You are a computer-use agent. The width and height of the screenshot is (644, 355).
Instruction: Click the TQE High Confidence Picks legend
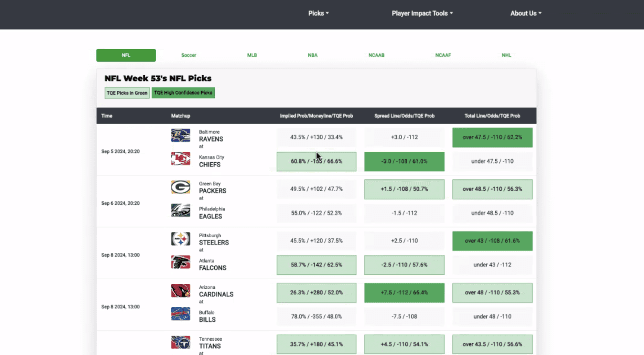click(x=183, y=93)
